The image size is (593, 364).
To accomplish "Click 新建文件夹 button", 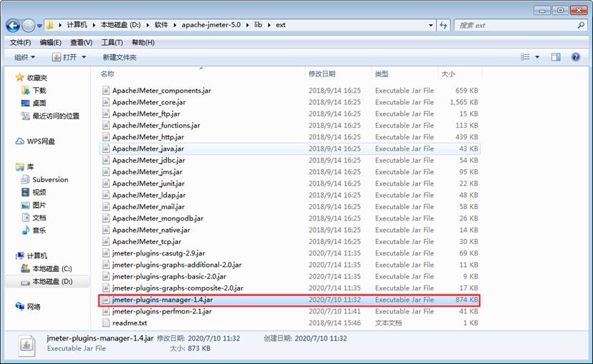I will click(x=119, y=57).
